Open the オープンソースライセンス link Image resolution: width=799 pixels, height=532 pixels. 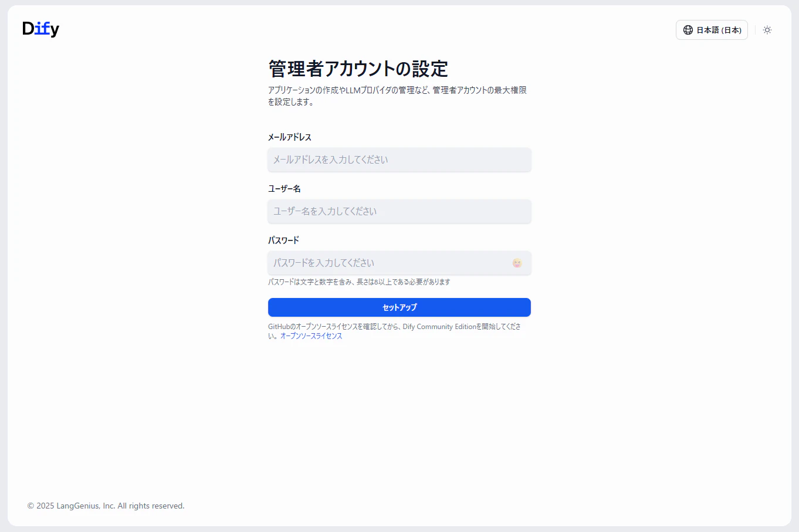pyautogui.click(x=311, y=336)
